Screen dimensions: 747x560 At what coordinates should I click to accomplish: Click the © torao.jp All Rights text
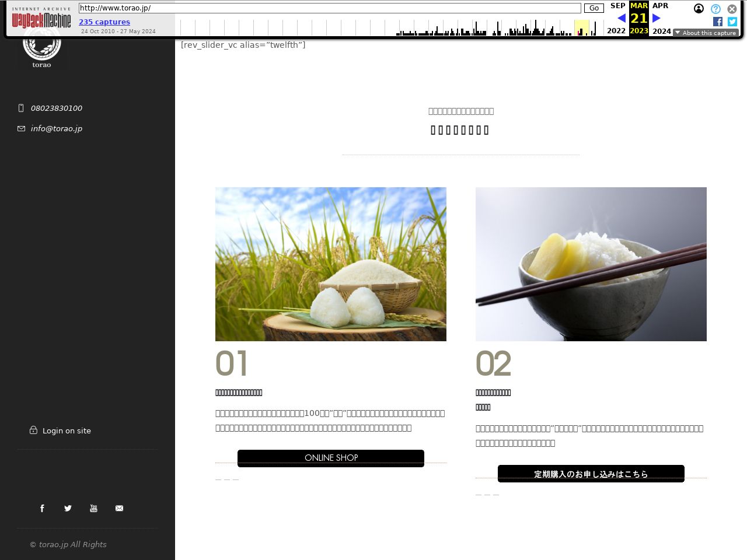click(68, 544)
